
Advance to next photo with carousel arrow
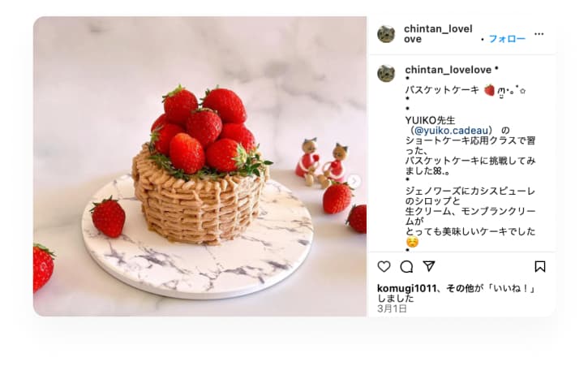pyautogui.click(x=354, y=181)
